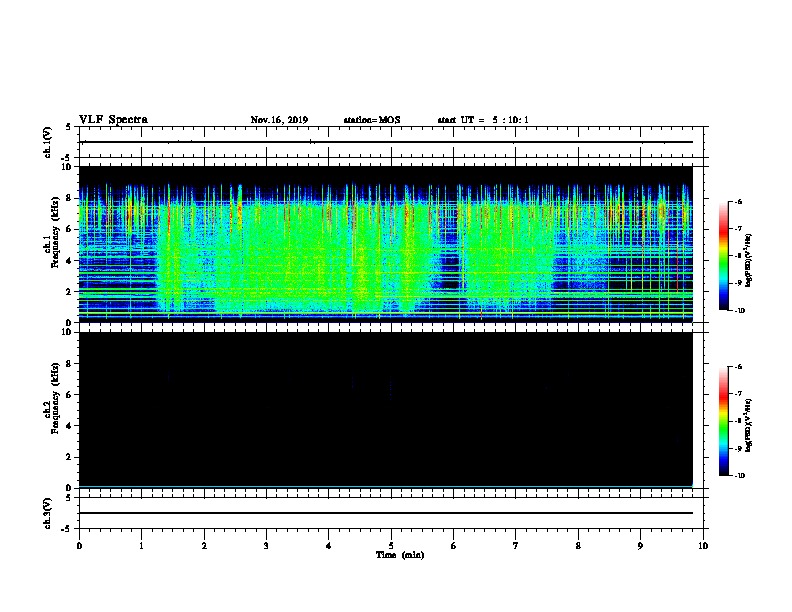The width and height of the screenshot is (792, 612).
Task: Click the ch.3(V) waveform trace line
Action: tap(386, 513)
